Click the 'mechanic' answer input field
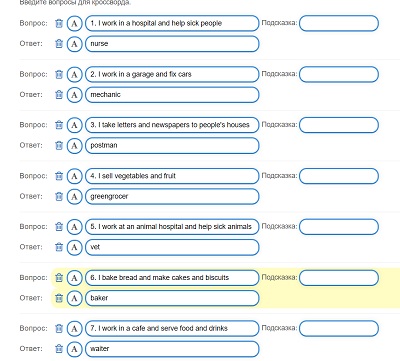The width and height of the screenshot is (400, 361). (172, 95)
